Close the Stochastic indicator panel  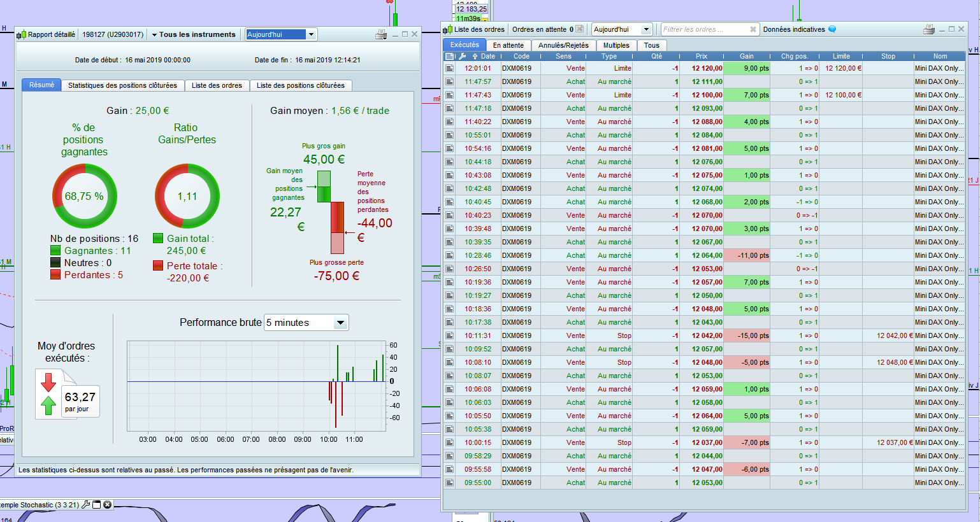click(x=108, y=505)
